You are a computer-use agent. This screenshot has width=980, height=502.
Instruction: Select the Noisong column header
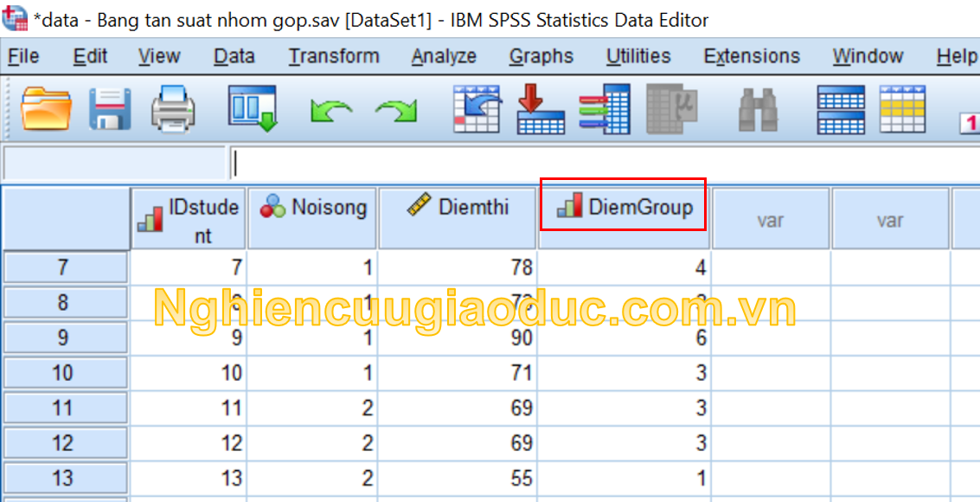click(312, 208)
